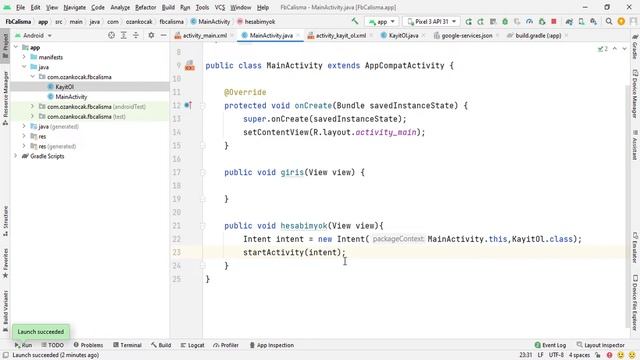
Task: Click the yellow IDE updates notification icon
Action: 621,22
